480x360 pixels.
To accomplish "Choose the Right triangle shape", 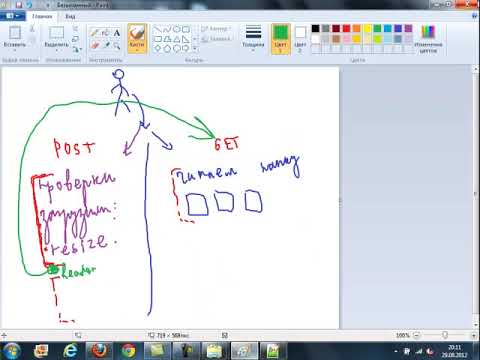I will coord(186,39).
